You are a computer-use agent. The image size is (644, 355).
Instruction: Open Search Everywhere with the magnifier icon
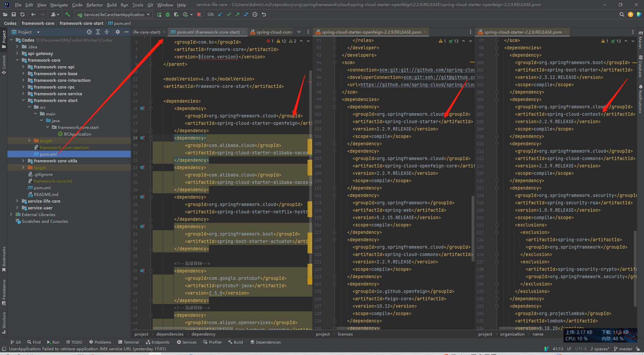pyautogui.click(x=622, y=14)
